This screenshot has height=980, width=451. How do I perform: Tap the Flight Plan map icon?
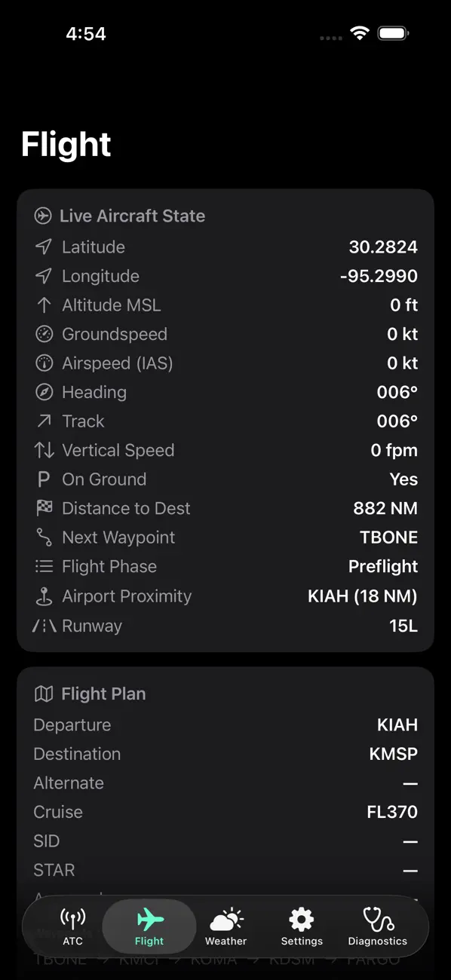(x=44, y=694)
